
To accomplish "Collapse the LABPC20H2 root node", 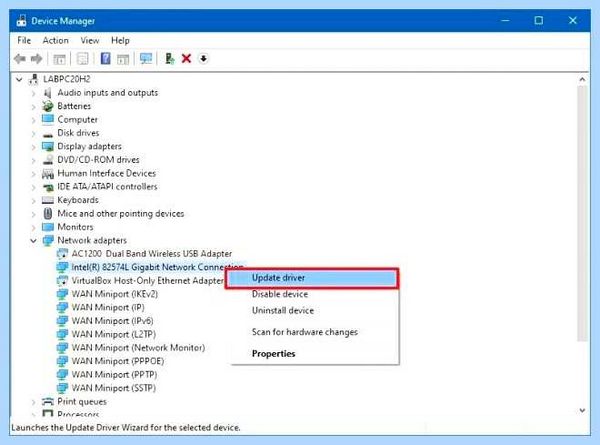I will pyautogui.click(x=19, y=80).
